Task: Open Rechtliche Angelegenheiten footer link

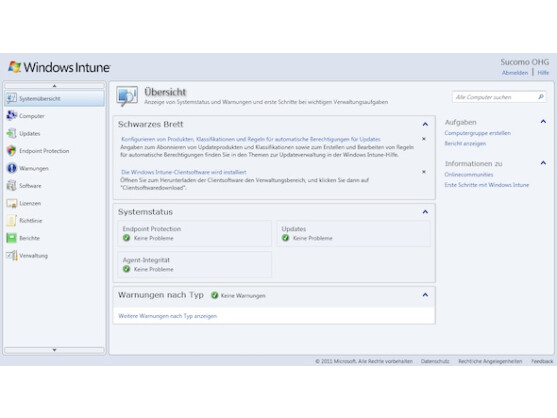Action: coord(490,361)
